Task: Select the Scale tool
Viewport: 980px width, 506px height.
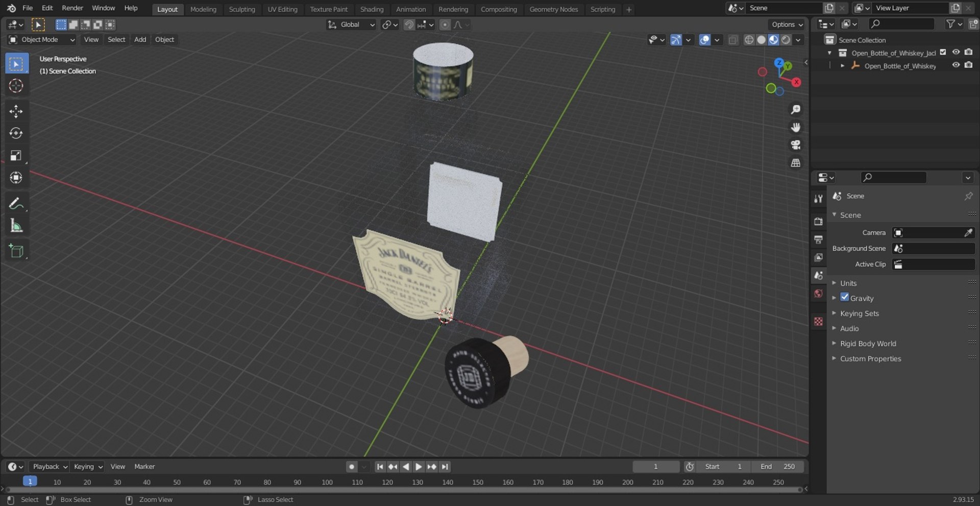Action: [16, 155]
